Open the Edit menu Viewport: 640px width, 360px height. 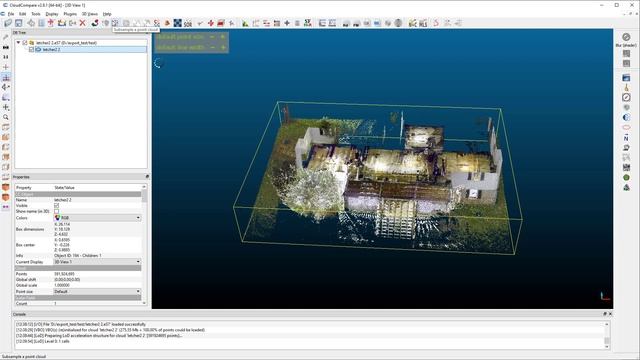[x=22, y=14]
